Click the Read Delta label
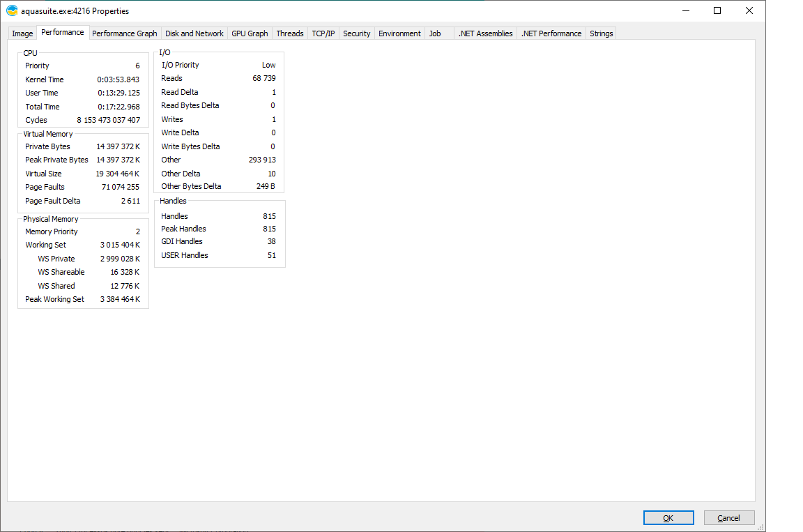The height and width of the screenshot is (532, 803). 180,92
